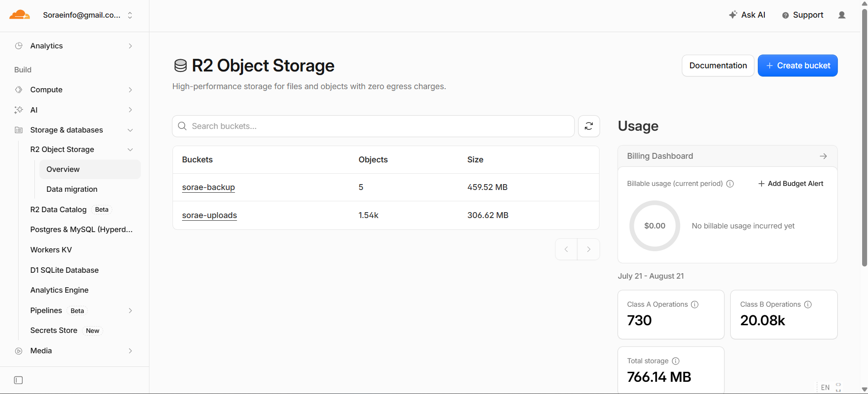Click the Objects column header

(x=373, y=160)
